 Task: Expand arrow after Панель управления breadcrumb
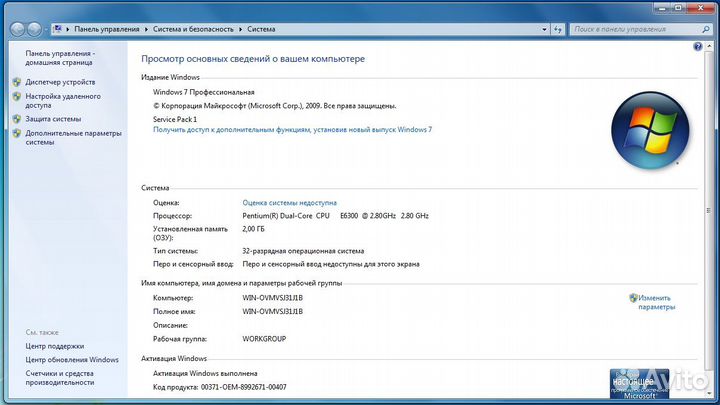146,29
